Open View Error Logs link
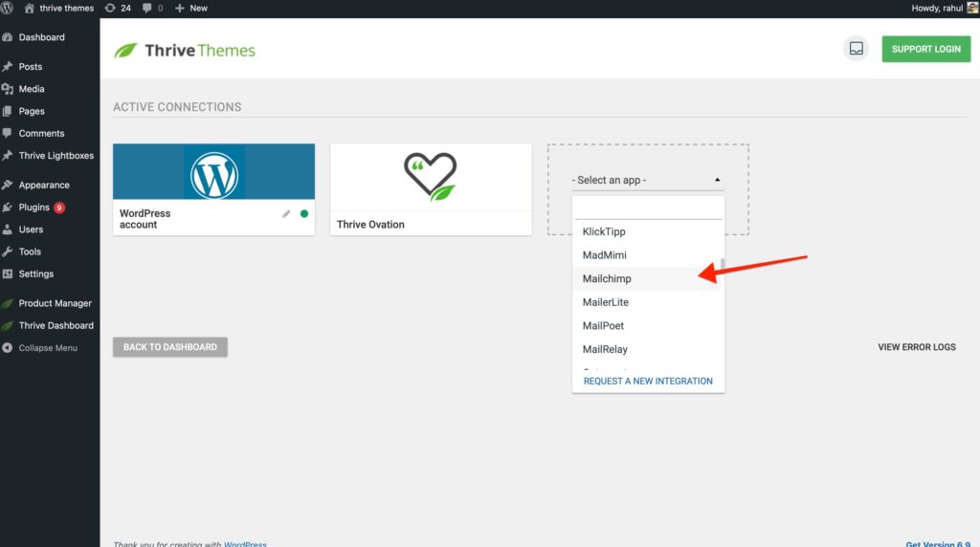 [916, 347]
